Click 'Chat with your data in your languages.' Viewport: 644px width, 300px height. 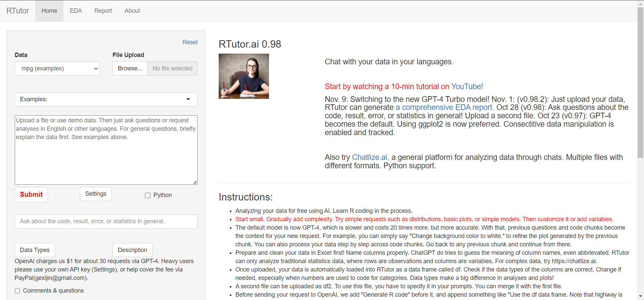[389, 62]
